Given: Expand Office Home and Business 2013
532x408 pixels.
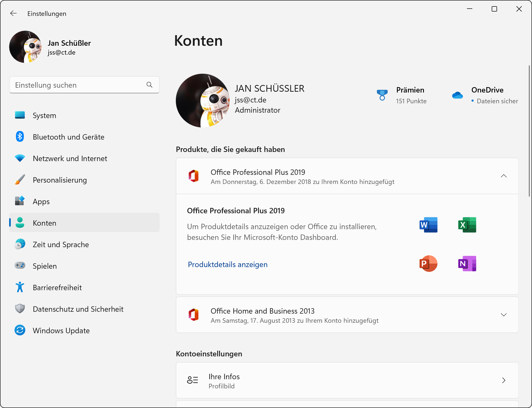Looking at the screenshot, I should pos(504,315).
